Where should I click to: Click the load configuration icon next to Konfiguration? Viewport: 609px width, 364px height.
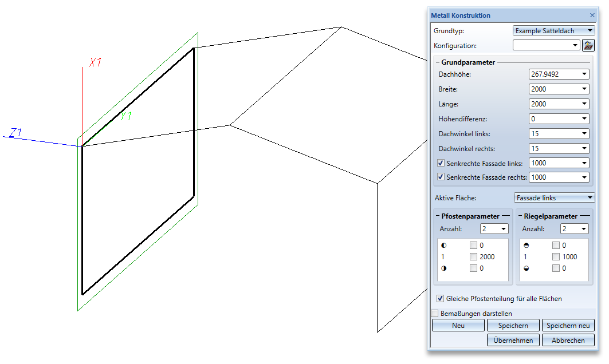point(588,45)
